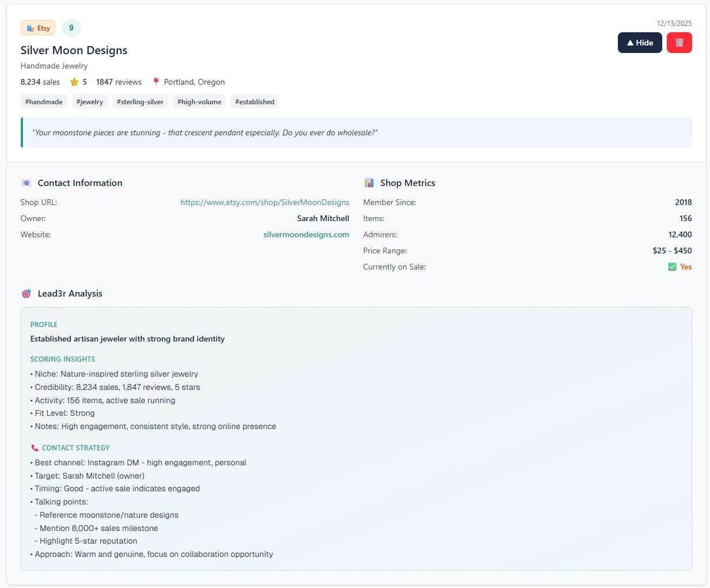Click the Lead3r Analysis target icon
Image resolution: width=710 pixels, height=588 pixels.
[26, 294]
